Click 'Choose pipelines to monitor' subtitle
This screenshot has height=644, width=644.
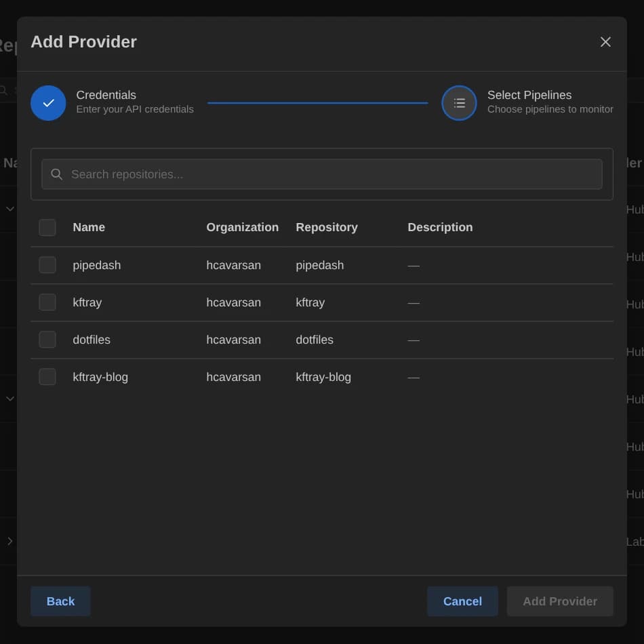pos(550,109)
